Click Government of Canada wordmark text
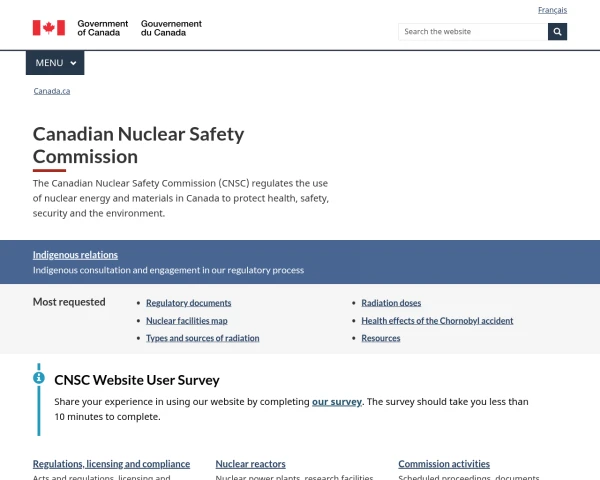Image resolution: width=600 pixels, height=480 pixels. [103, 28]
